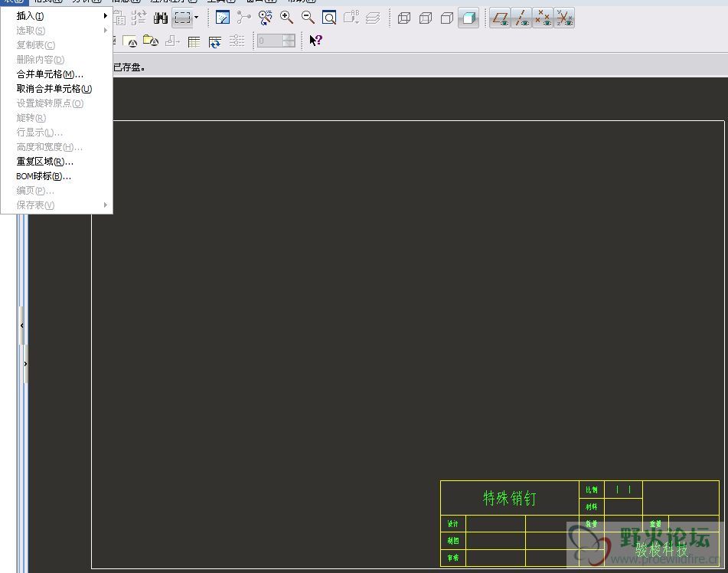Increase the sheet number with up stepper

pyautogui.click(x=289, y=38)
